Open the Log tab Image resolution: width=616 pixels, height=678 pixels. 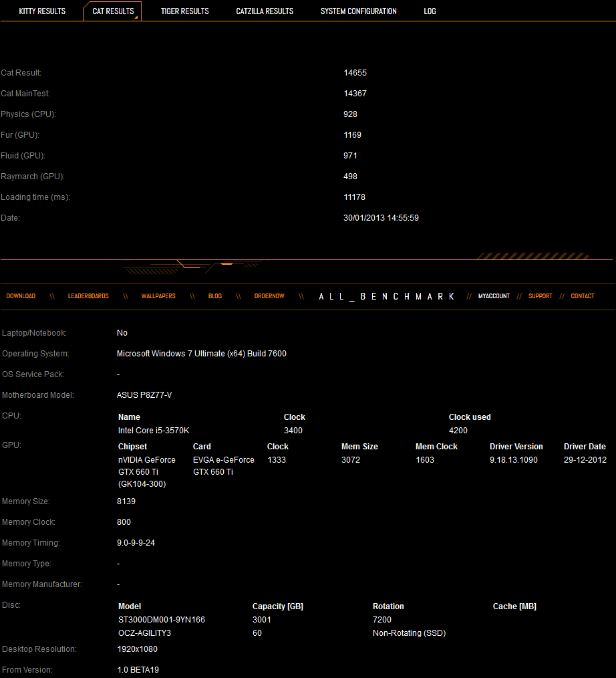tap(430, 11)
